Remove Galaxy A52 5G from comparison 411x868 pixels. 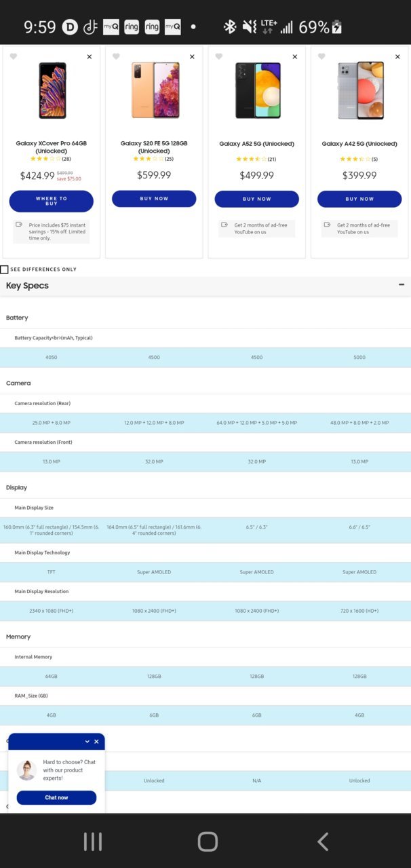point(295,57)
